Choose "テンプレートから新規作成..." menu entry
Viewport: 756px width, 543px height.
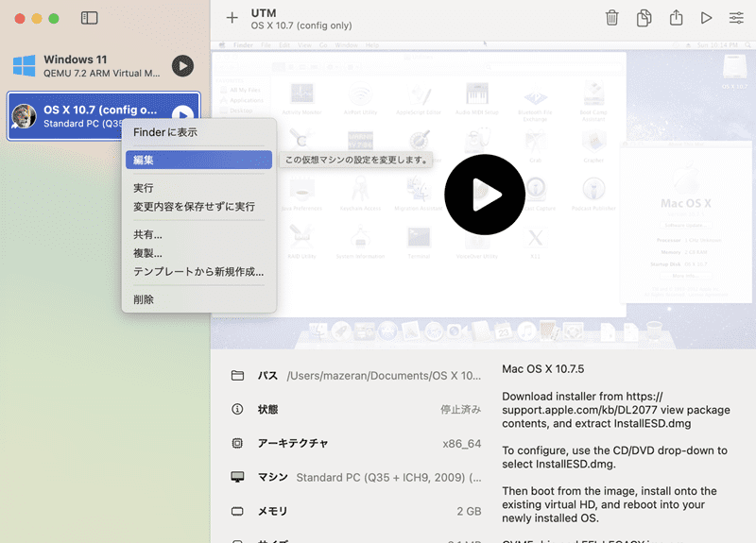pyautogui.click(x=198, y=272)
